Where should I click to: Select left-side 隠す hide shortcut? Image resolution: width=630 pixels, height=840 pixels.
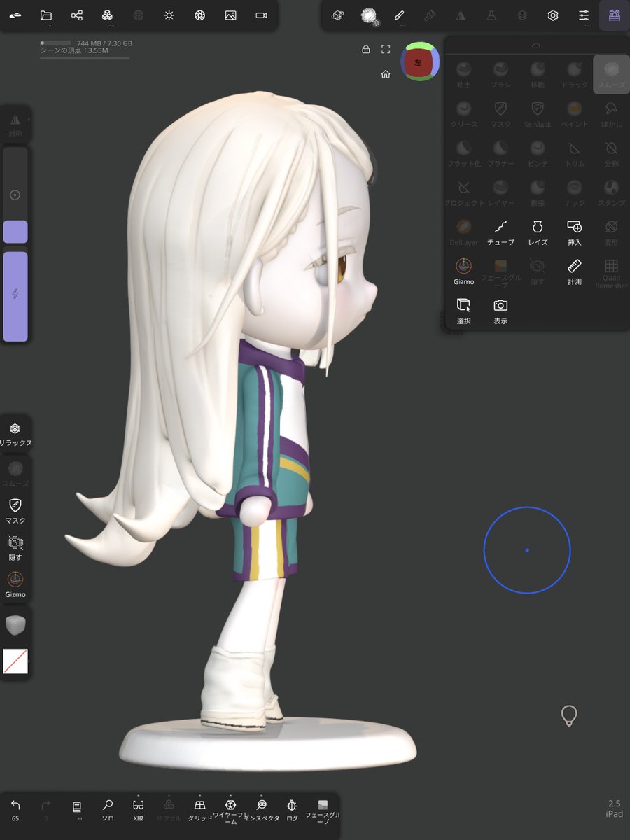tap(15, 548)
